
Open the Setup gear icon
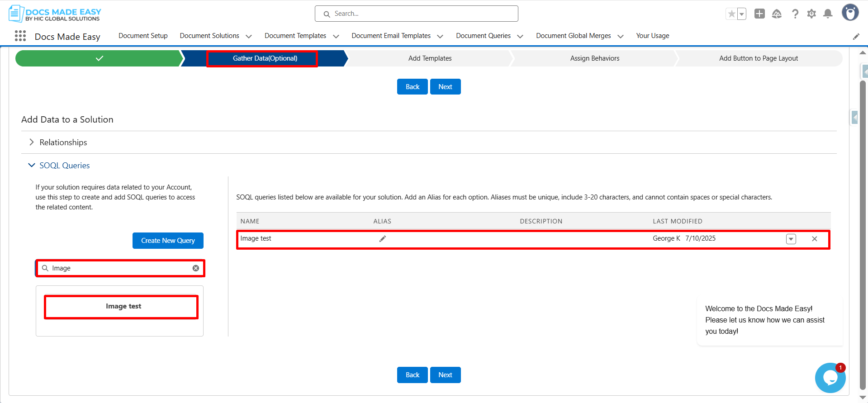point(811,14)
